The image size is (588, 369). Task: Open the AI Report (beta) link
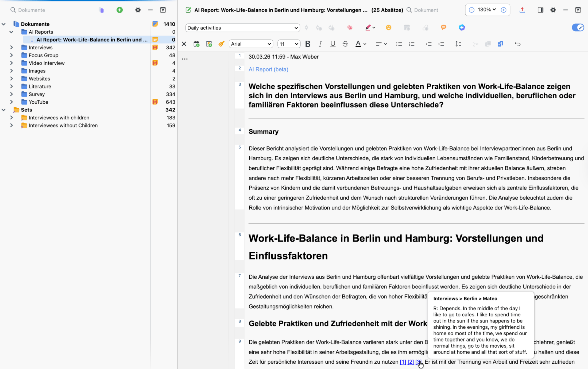point(268,69)
